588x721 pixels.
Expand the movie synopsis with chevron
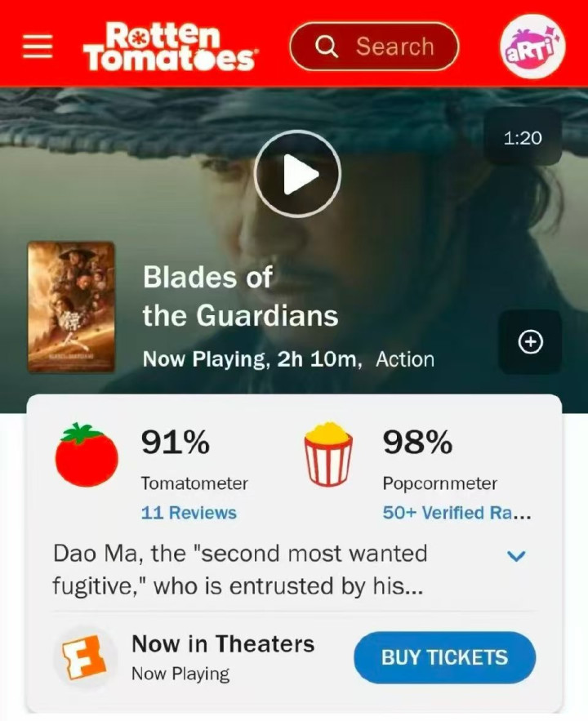pos(516,556)
